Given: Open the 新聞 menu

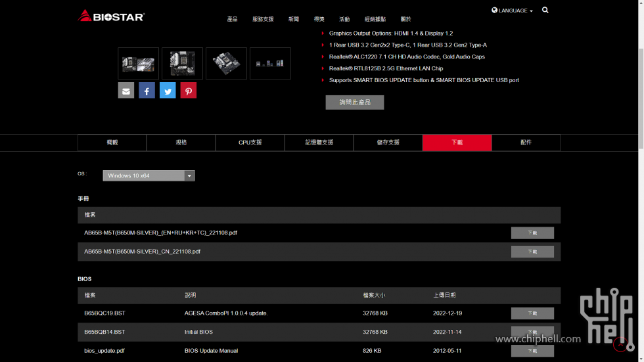Looking at the screenshot, I should pos(294,19).
